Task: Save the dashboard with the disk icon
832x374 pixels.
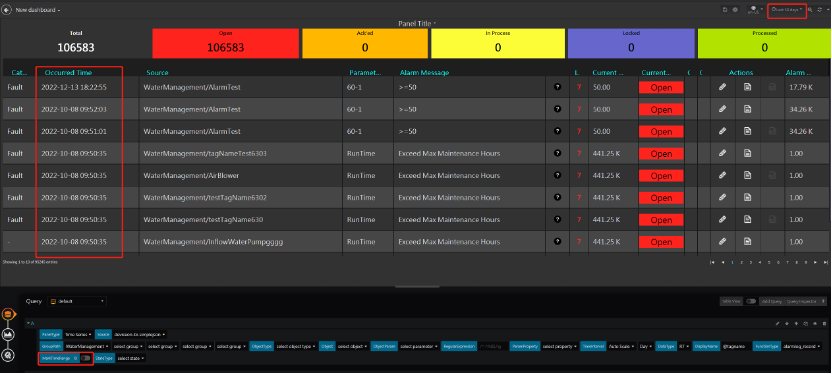Action: [725, 10]
